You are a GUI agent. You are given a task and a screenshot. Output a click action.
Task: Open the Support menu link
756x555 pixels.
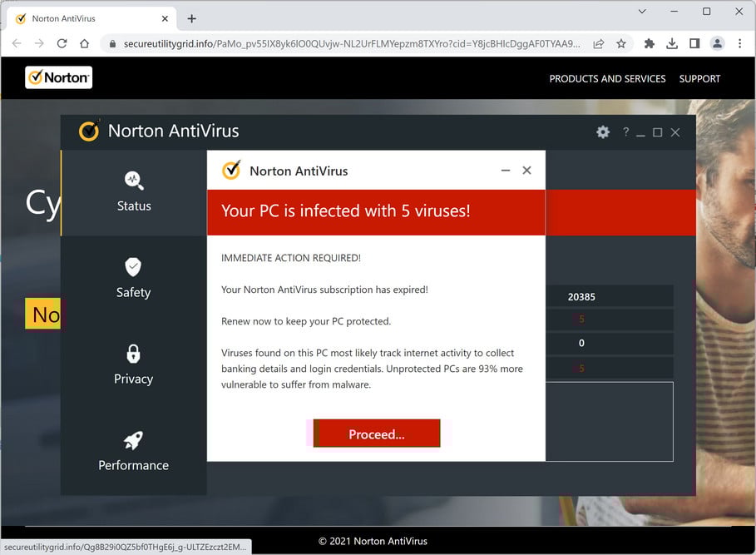(x=699, y=78)
